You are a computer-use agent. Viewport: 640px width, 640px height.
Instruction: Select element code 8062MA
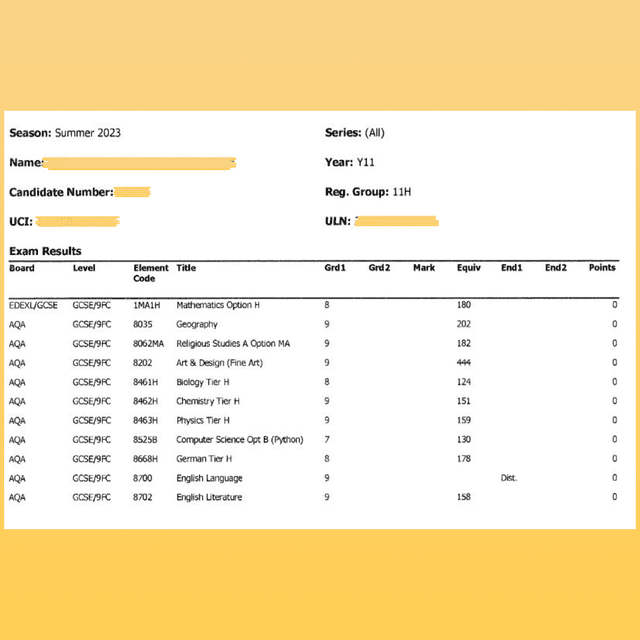tap(148, 343)
